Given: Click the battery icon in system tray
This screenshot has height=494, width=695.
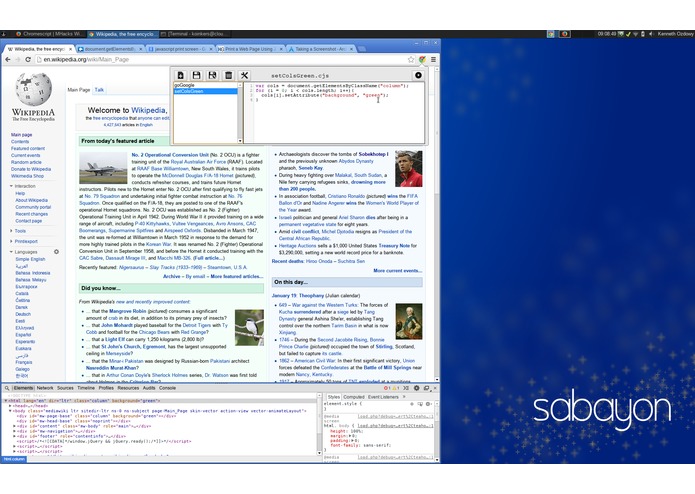Looking at the screenshot, I should [643, 34].
